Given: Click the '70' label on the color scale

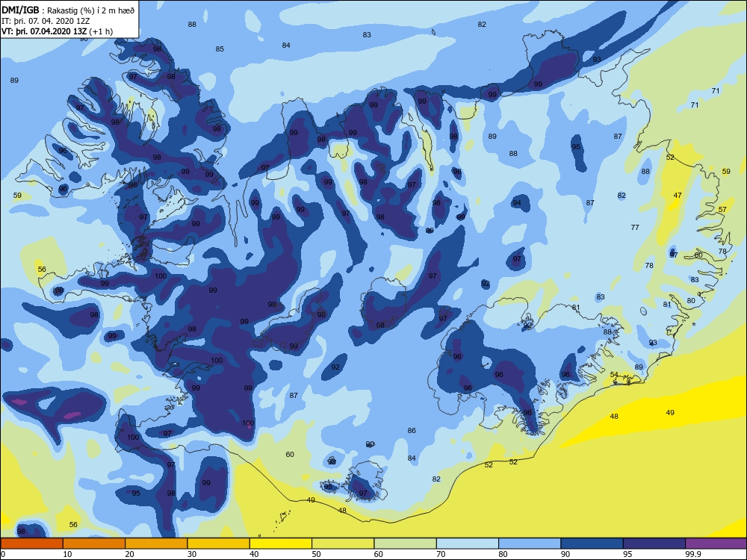Looking at the screenshot, I should [441, 554].
